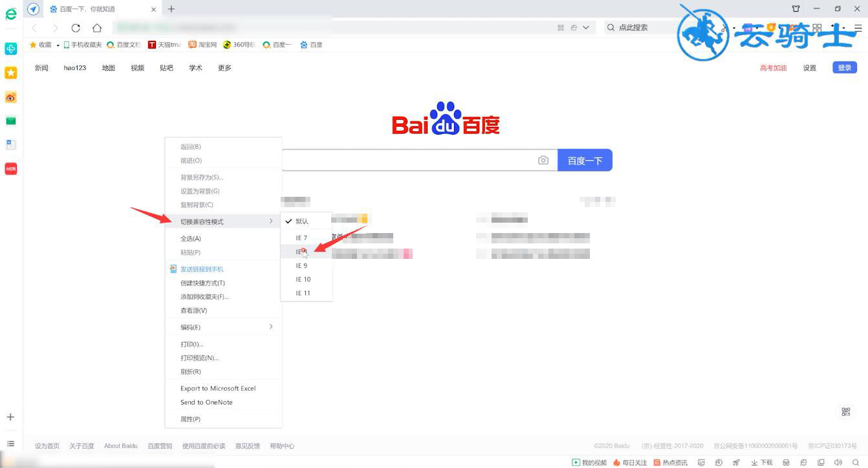
Task: Open the Weibo sidebar icon
Action: (10, 97)
